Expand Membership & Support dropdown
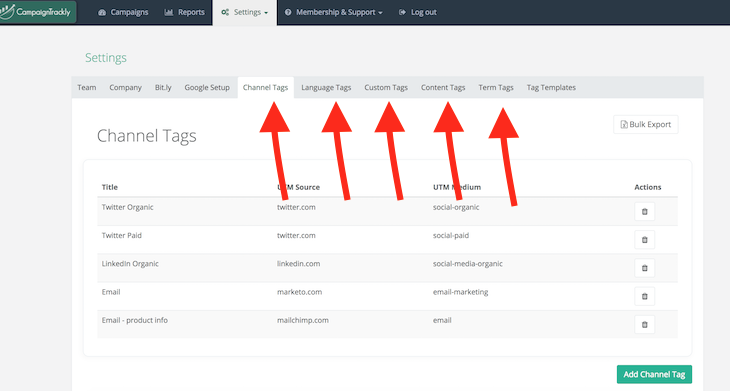 coord(333,12)
